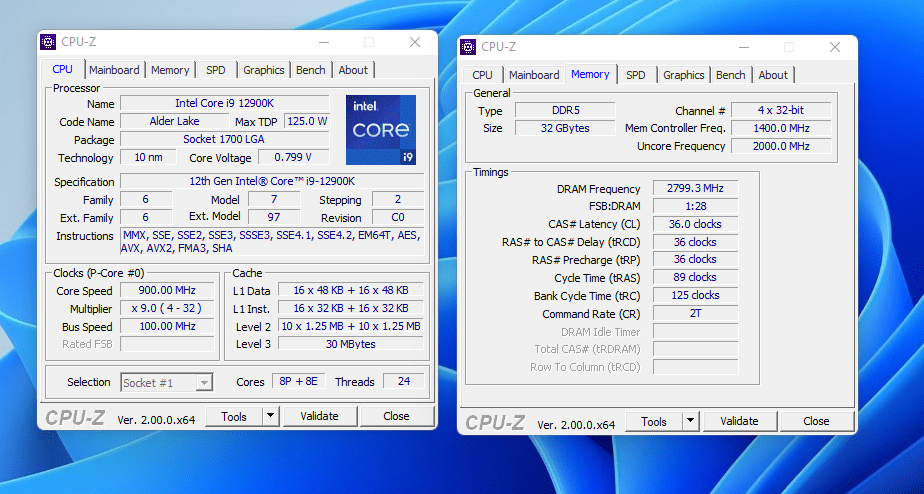Click Close button in right CPU-Z window
Image resolution: width=924 pixels, height=494 pixels.
point(816,421)
